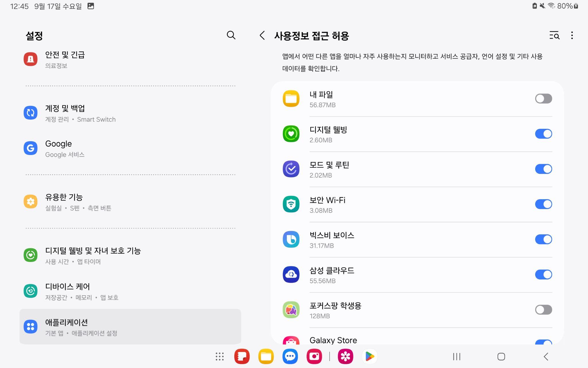The image size is (588, 368).
Task: Open the filter search icon in the header
Action: (554, 36)
